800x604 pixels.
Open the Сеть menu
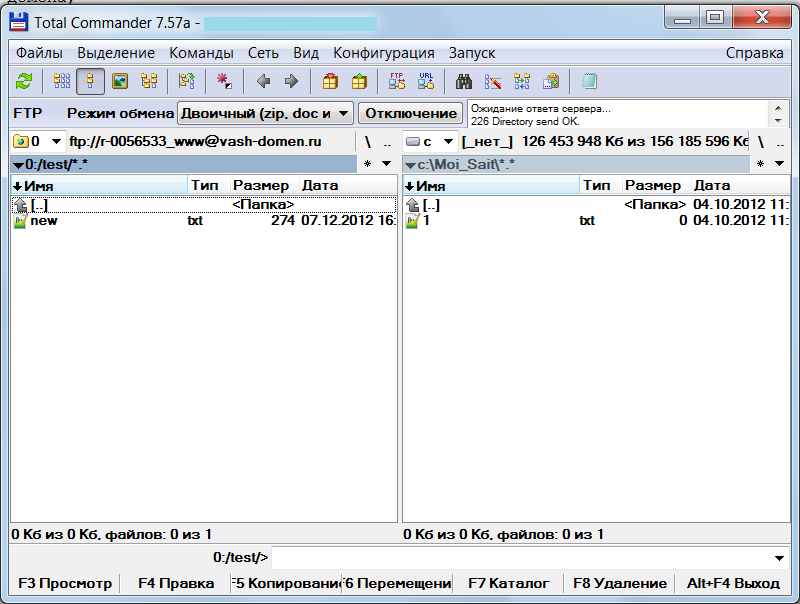click(x=263, y=53)
